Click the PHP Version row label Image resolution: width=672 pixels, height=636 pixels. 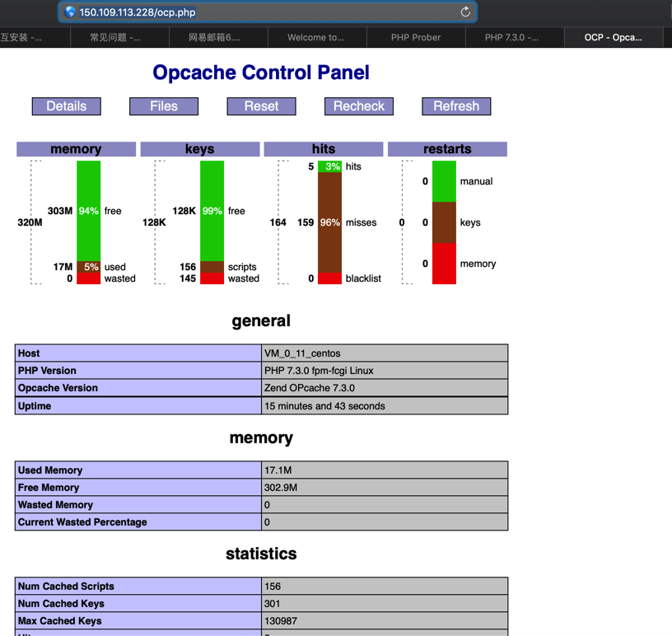47,371
